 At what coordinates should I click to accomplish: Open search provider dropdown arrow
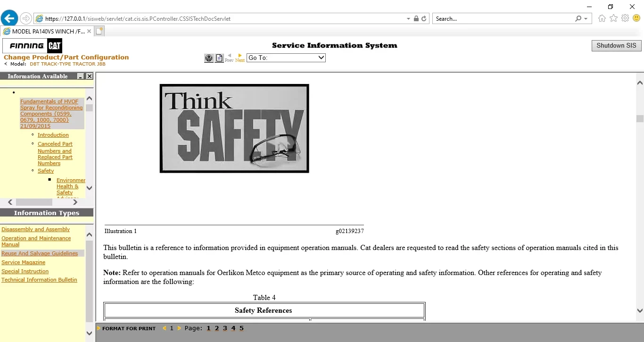(x=586, y=19)
